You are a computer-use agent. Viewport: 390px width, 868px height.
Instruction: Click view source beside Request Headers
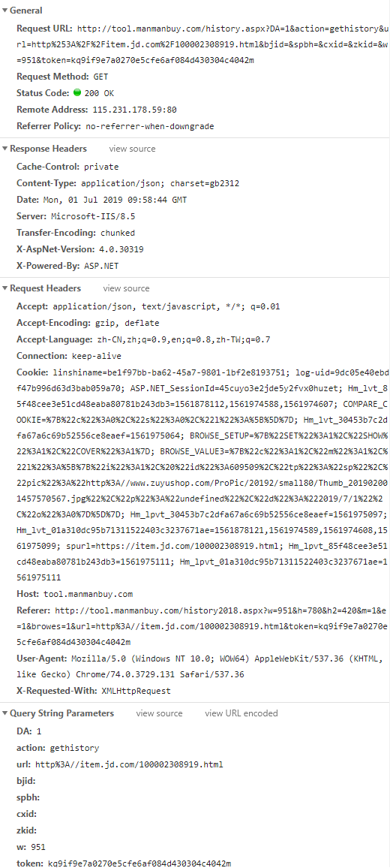tap(126, 288)
